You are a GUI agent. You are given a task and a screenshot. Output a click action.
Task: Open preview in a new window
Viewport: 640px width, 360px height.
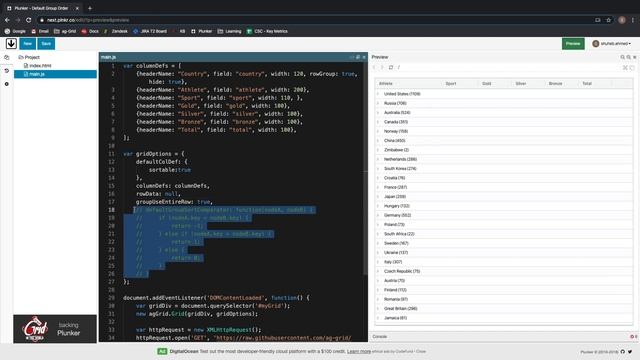coord(632,68)
